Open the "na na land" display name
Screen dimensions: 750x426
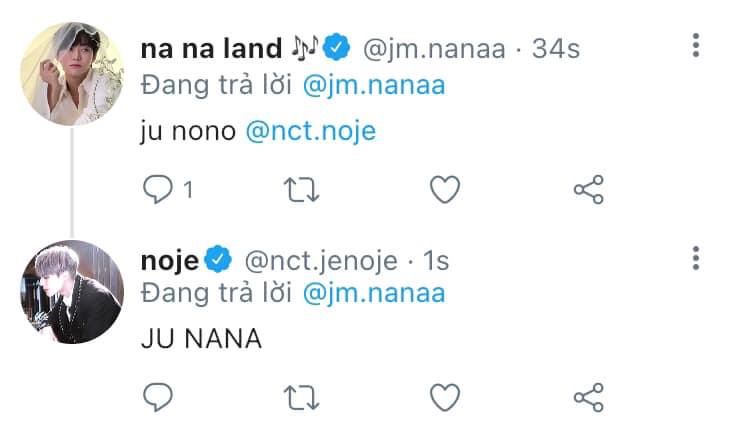(x=212, y=47)
